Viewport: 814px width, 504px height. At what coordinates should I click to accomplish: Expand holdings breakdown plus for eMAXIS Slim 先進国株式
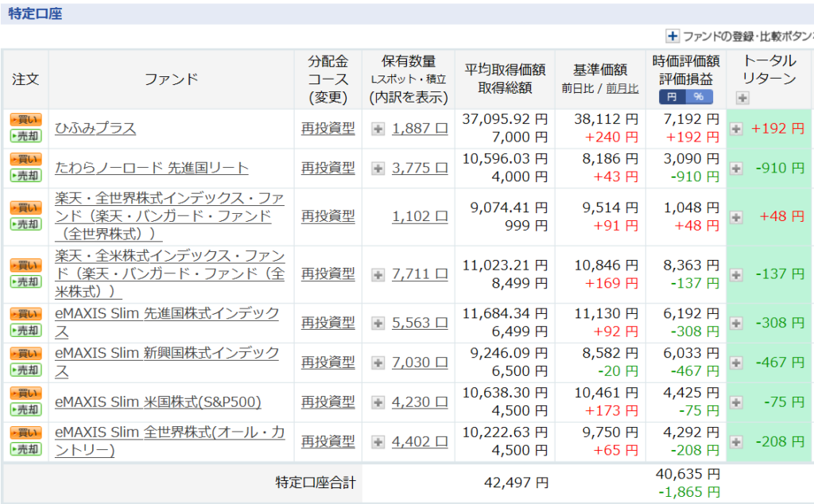pos(378,324)
